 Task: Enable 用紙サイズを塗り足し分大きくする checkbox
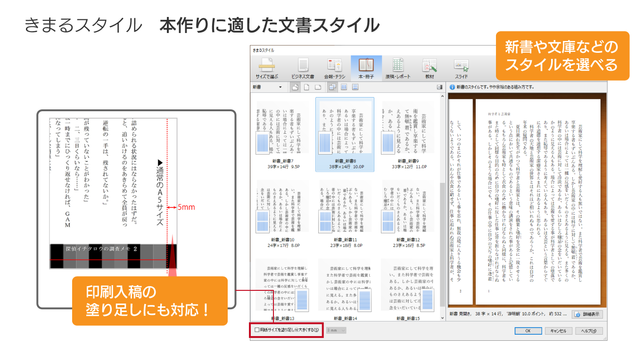pos(257,330)
